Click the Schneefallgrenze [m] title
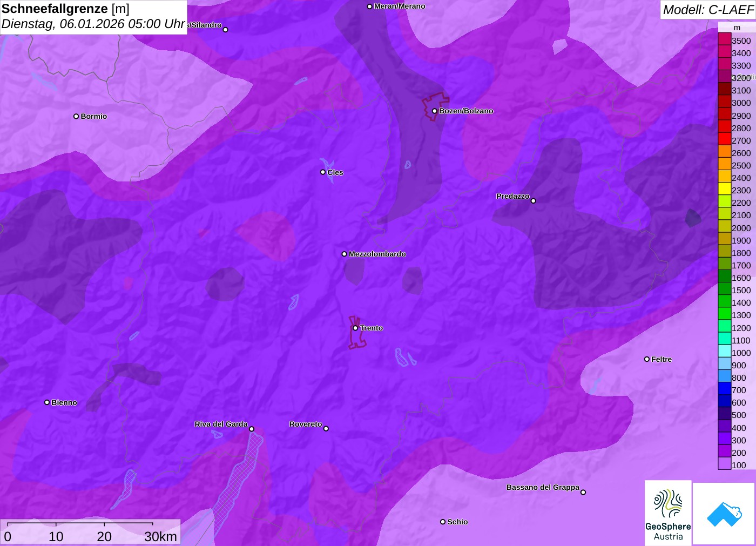The image size is (756, 546). pyautogui.click(x=65, y=9)
